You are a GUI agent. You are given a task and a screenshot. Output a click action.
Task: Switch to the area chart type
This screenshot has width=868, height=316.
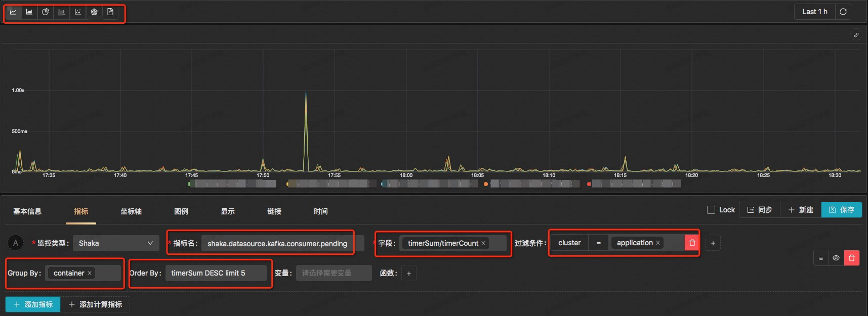coord(29,12)
